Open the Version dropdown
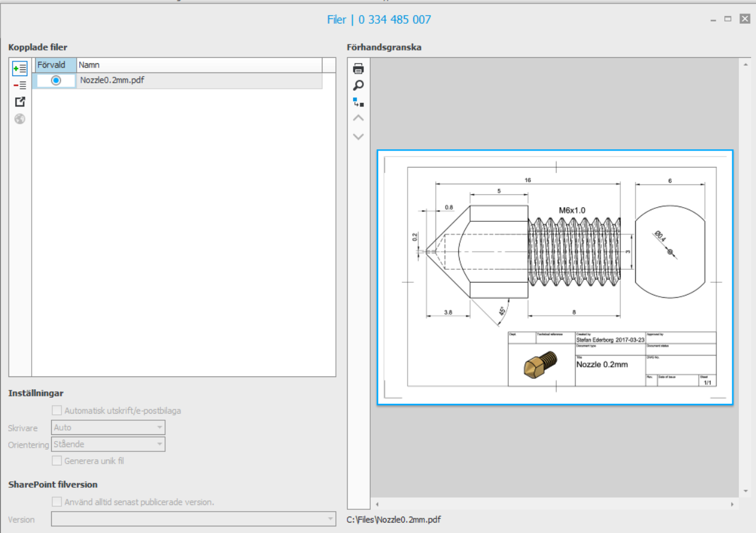 [x=193, y=519]
